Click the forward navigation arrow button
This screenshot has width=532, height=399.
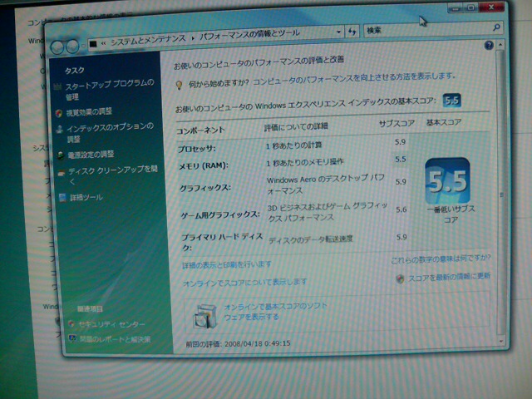tap(72, 47)
